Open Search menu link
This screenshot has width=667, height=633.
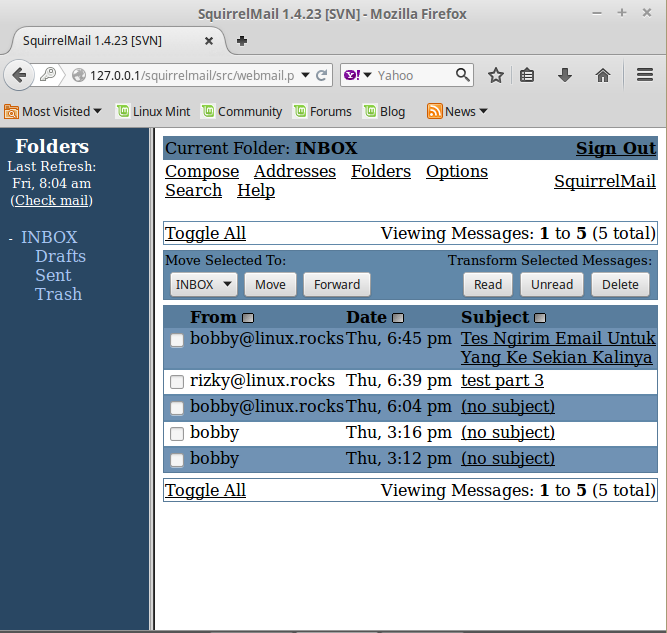point(194,190)
